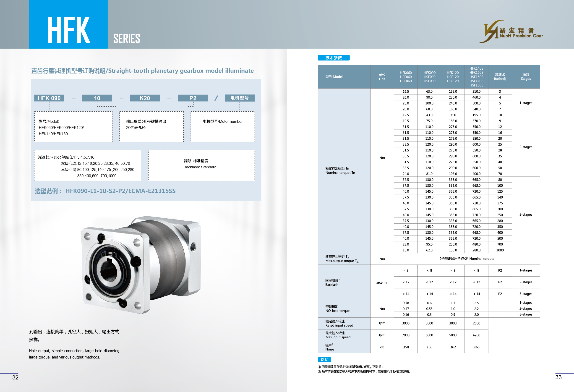574x392 pixels.
Task: Click page number 32
Action: (x=15, y=377)
